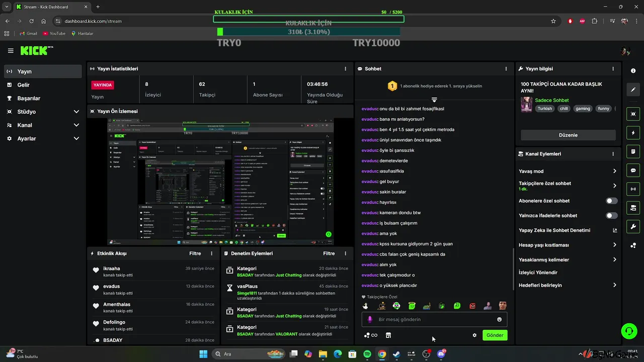Viewport: 644px width, 362px height.
Task: Click the chat bubble icon in right toolbar
Action: tap(633, 170)
